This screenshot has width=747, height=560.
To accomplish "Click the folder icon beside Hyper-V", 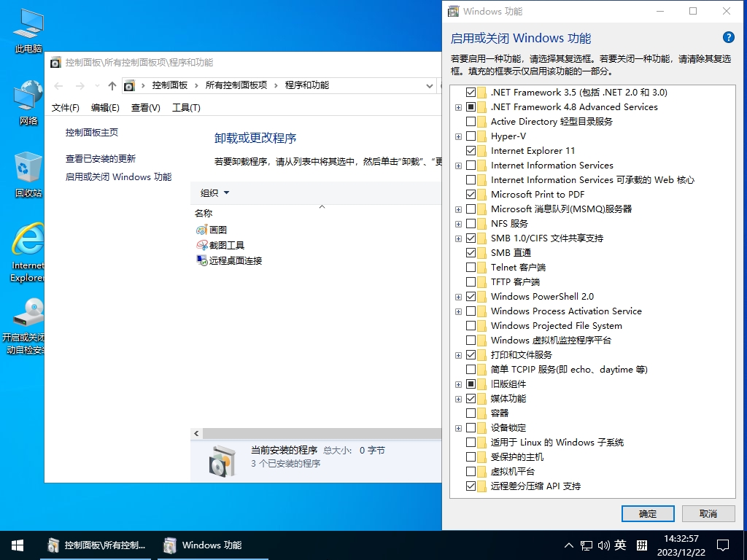I will (x=482, y=136).
